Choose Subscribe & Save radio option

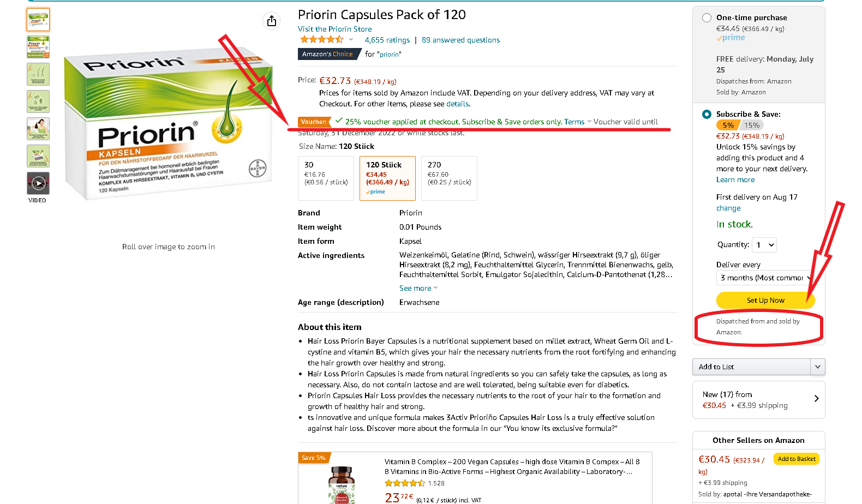707,114
